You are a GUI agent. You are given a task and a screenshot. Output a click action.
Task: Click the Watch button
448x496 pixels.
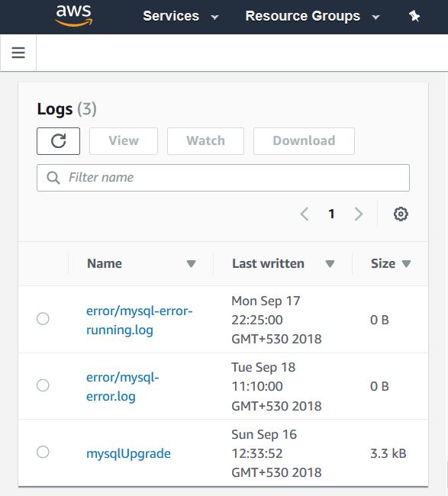pyautogui.click(x=205, y=141)
